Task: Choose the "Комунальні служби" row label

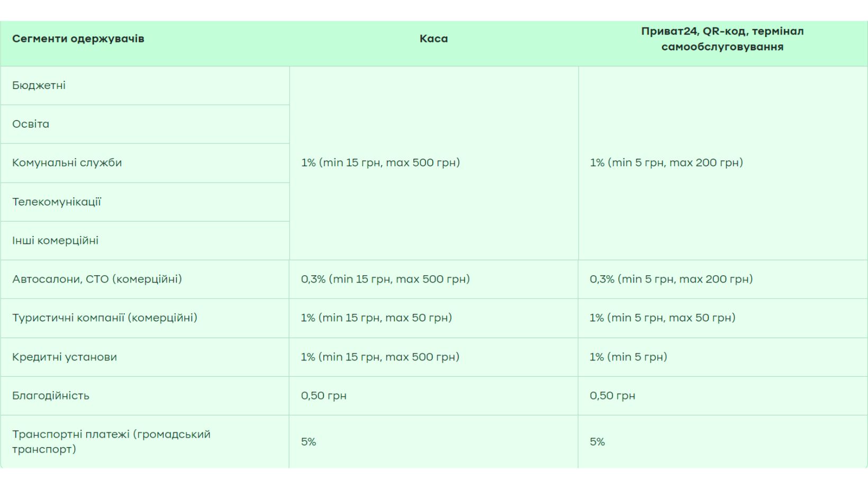Action: pos(67,162)
